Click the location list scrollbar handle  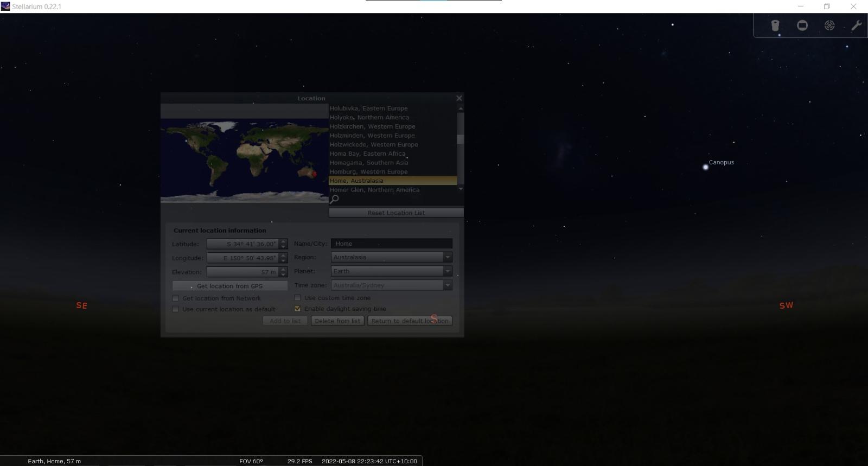click(x=461, y=139)
